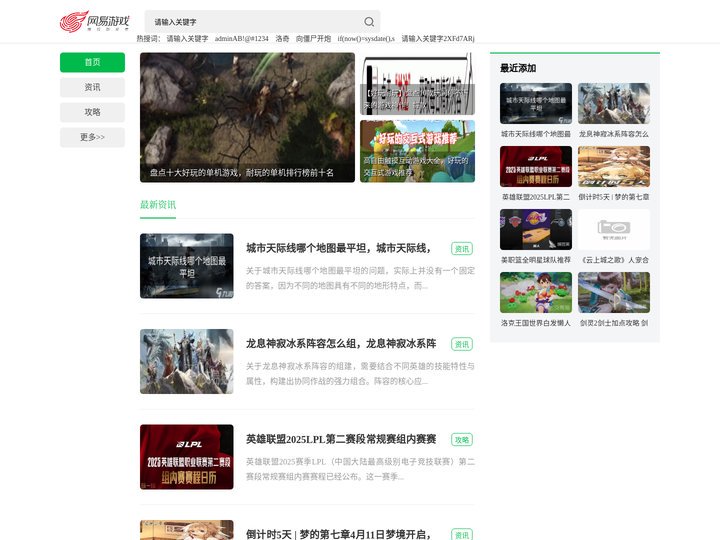Open recent thumbnail 城市天际线哪个地图最 in sidebar
This screenshot has width=720, height=540.
click(x=536, y=103)
